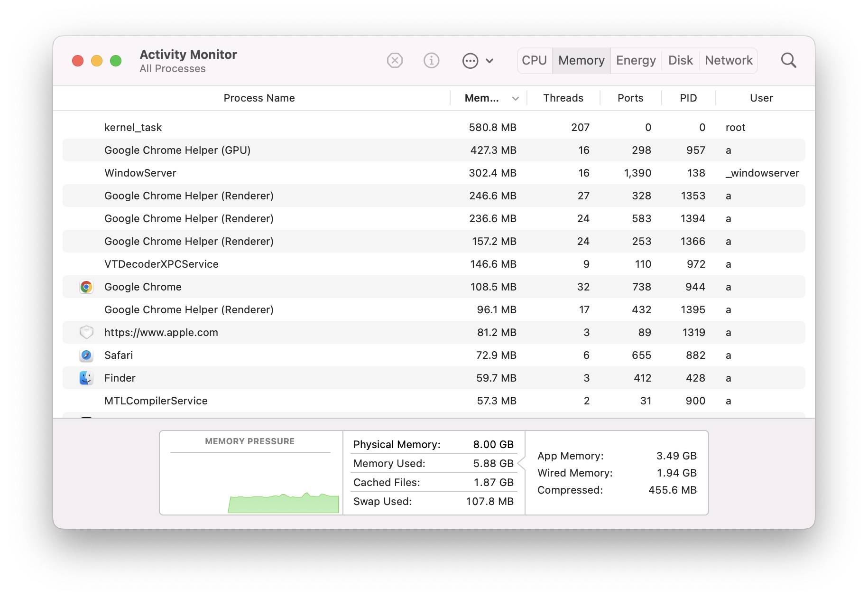
Task: Open the search magnifier icon
Action: point(788,60)
